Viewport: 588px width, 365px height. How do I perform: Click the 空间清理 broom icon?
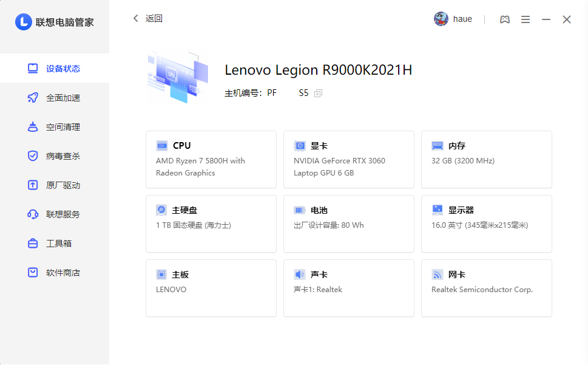coord(33,127)
